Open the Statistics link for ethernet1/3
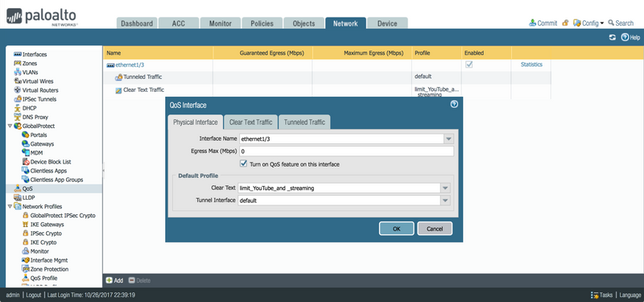This screenshot has width=644, height=302. point(531,64)
